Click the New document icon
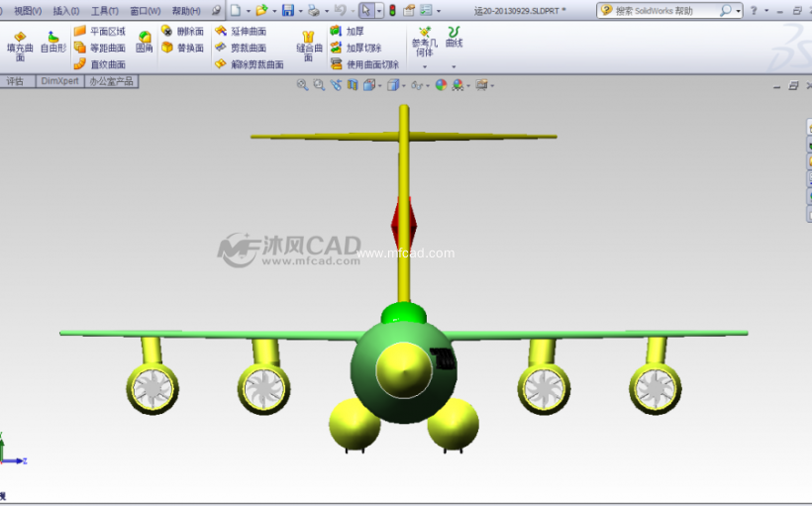The height and width of the screenshot is (506, 812). (x=236, y=10)
